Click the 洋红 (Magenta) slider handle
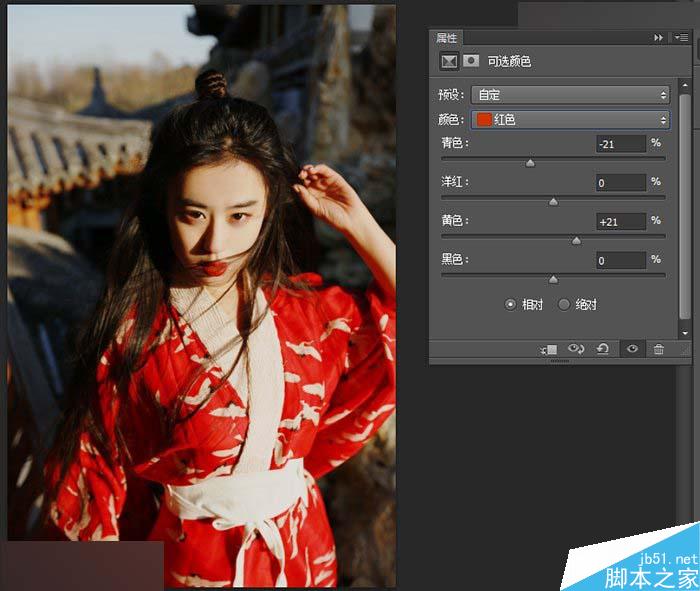This screenshot has height=591, width=700. [554, 202]
